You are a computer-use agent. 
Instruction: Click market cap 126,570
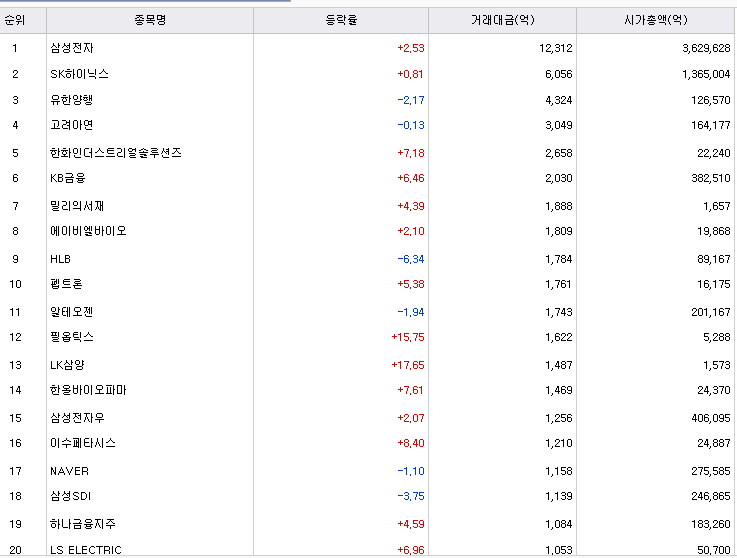(711, 100)
